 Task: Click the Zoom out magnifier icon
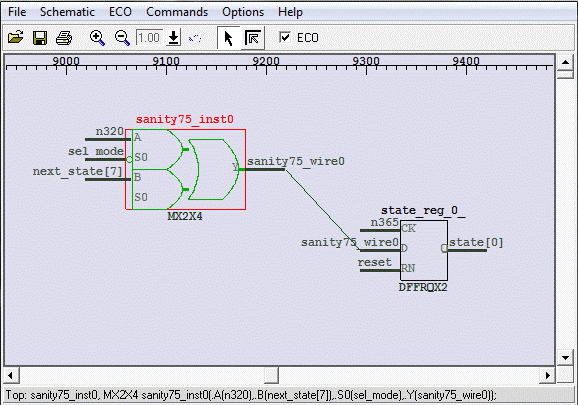click(122, 38)
